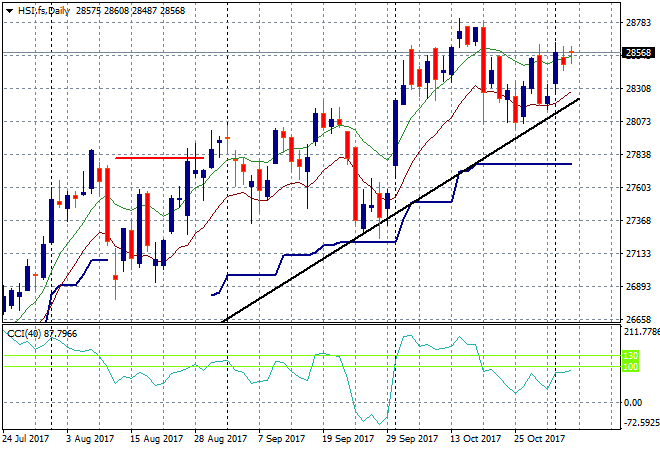The height and width of the screenshot is (450, 660).
Task: Click the 24 Jul 2017 date label
Action: click(26, 439)
